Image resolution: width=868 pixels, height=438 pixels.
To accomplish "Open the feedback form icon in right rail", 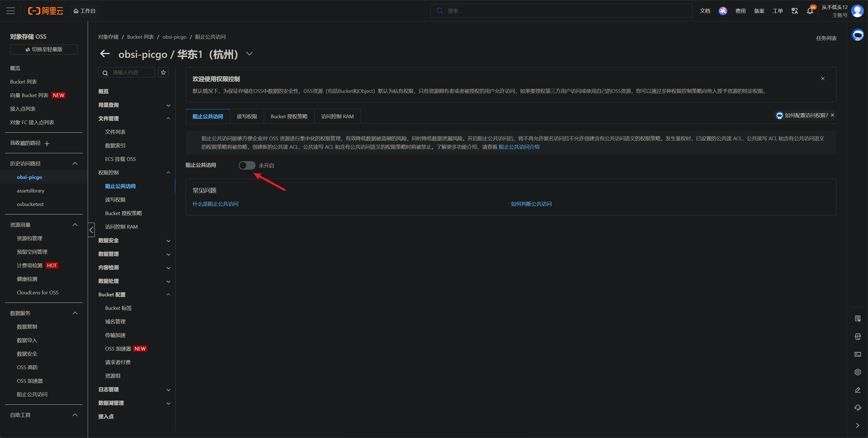I will click(x=858, y=319).
